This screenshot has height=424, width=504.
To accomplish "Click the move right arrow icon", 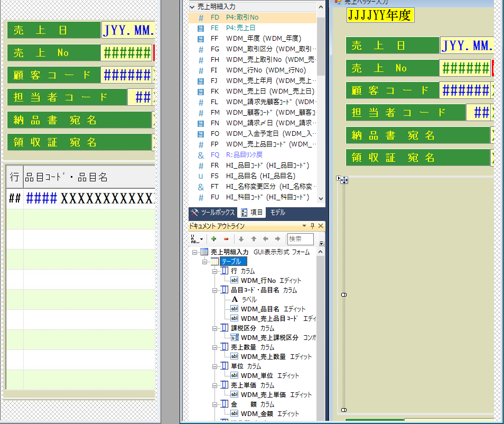I will click(x=277, y=239).
